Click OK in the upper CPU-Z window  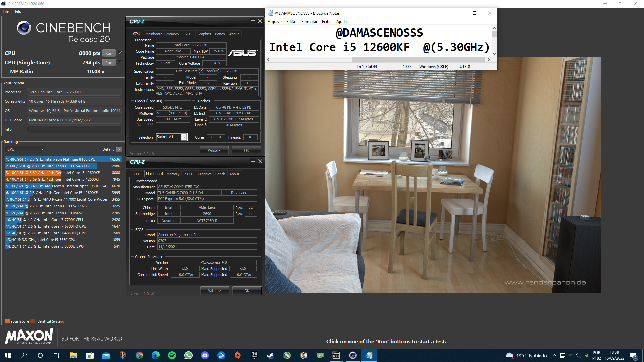point(247,150)
